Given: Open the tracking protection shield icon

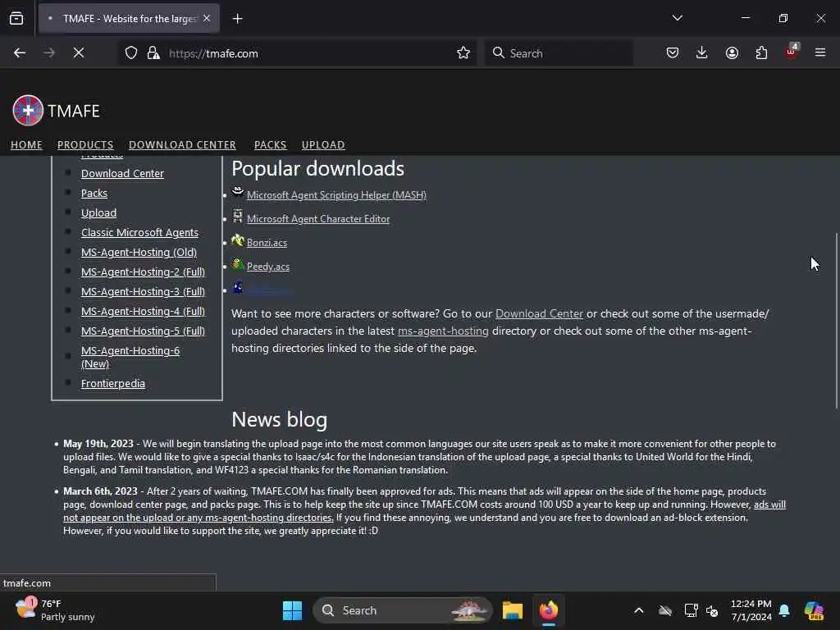Looking at the screenshot, I should [131, 52].
